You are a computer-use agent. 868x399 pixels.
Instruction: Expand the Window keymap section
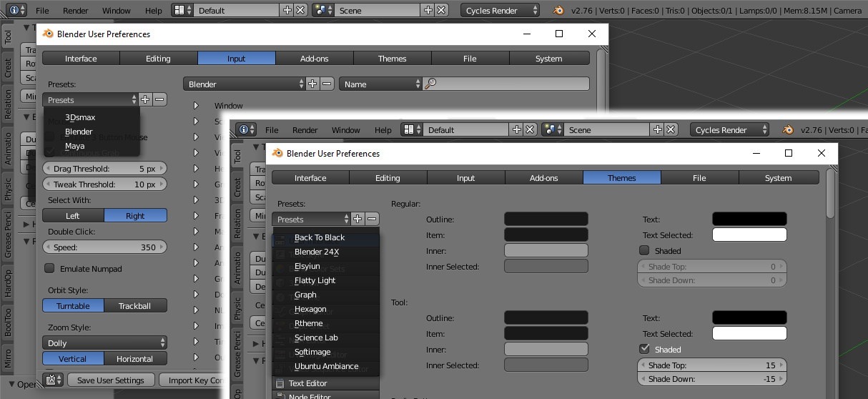point(196,106)
